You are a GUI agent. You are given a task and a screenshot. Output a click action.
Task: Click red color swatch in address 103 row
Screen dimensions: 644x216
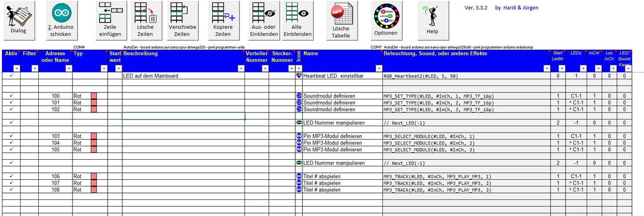click(x=94, y=136)
